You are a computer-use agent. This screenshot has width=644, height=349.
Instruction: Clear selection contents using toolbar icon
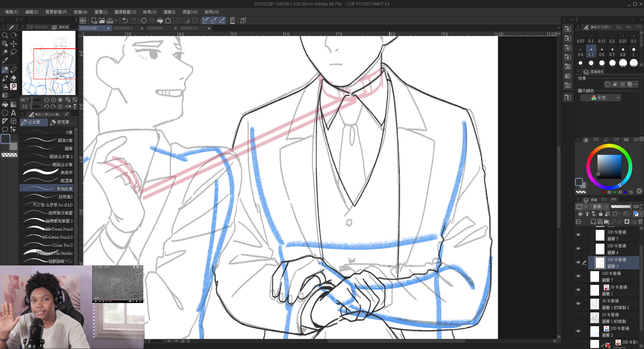(x=144, y=20)
